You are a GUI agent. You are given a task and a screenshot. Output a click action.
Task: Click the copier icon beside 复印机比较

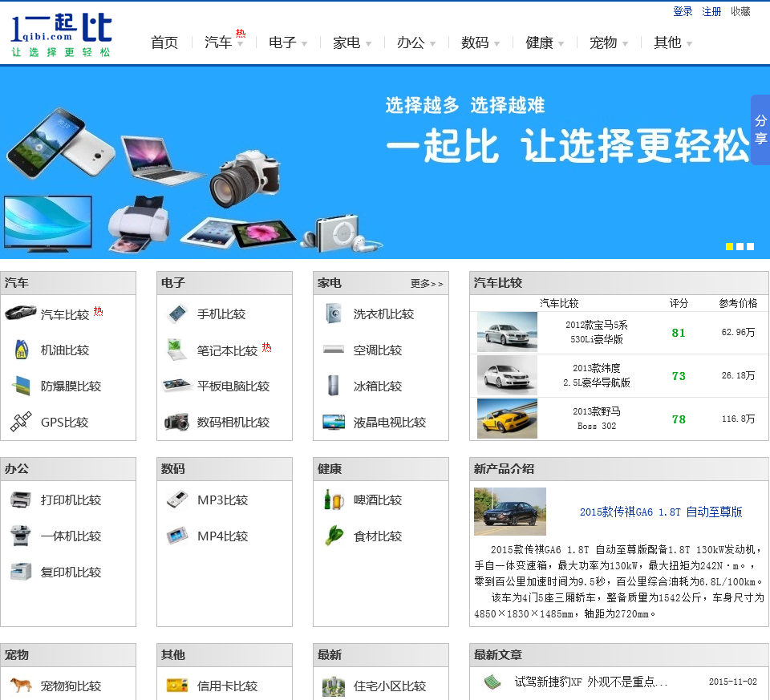[21, 572]
